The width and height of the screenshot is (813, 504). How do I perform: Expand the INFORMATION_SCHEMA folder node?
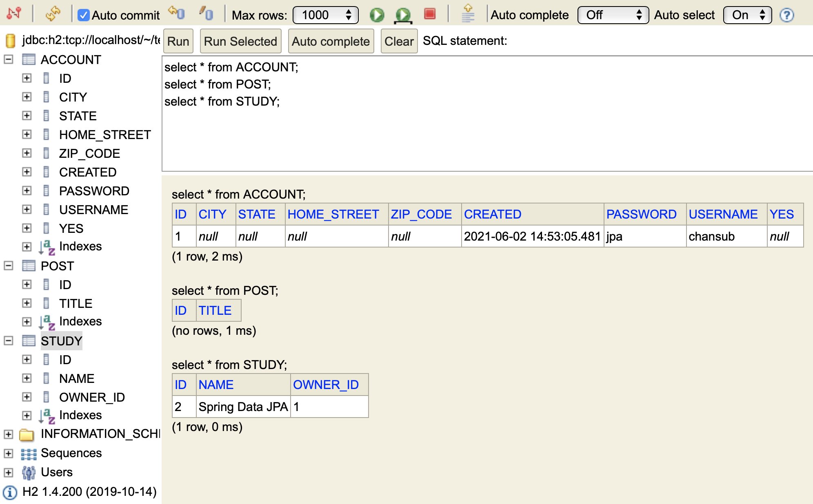click(9, 434)
